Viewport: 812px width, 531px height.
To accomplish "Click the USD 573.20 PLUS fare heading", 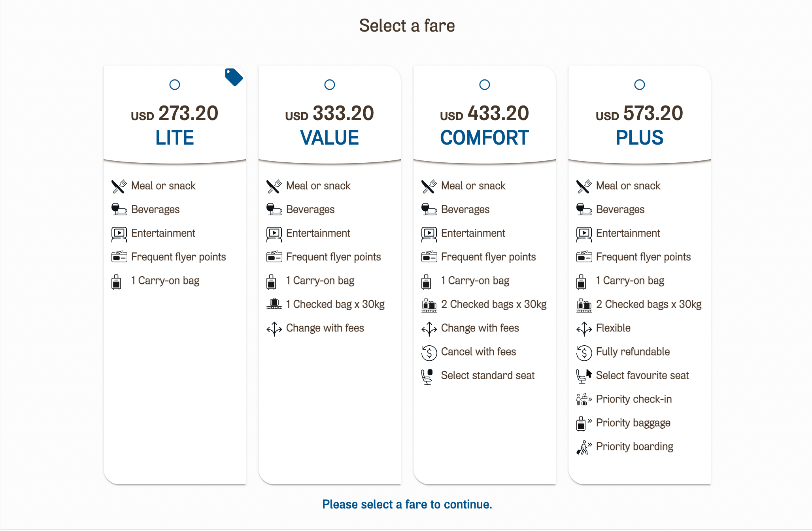I will pyautogui.click(x=640, y=114).
